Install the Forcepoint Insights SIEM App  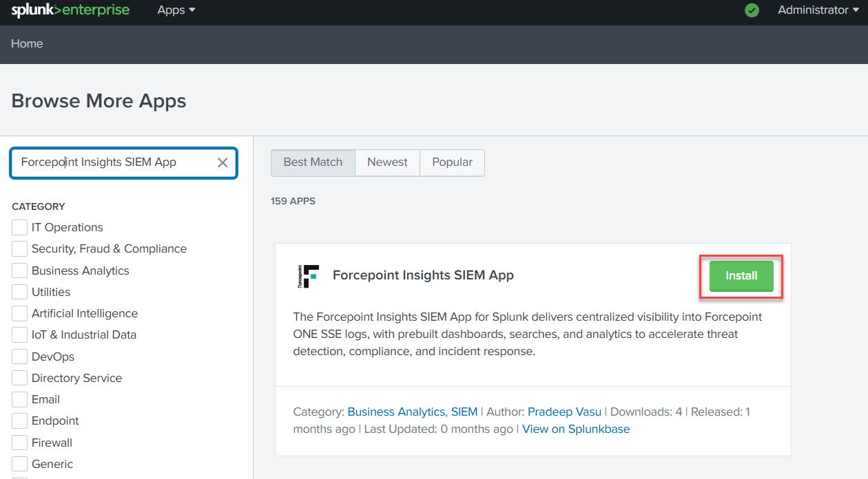point(741,276)
